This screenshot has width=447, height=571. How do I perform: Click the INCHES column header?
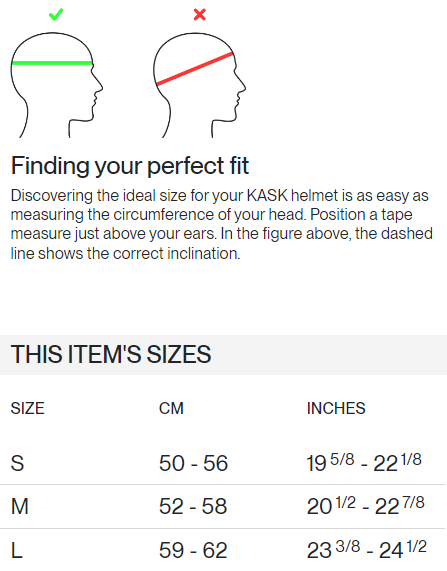[x=336, y=408]
